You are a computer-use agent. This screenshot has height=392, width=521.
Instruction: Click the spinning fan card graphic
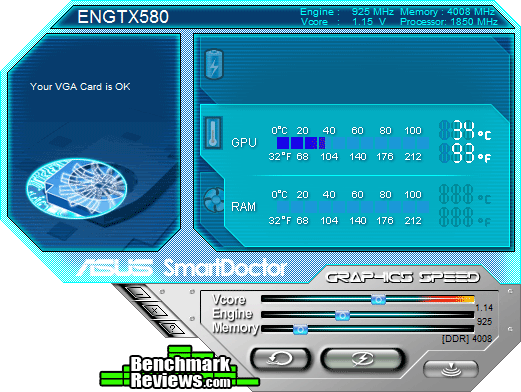pos(77,189)
